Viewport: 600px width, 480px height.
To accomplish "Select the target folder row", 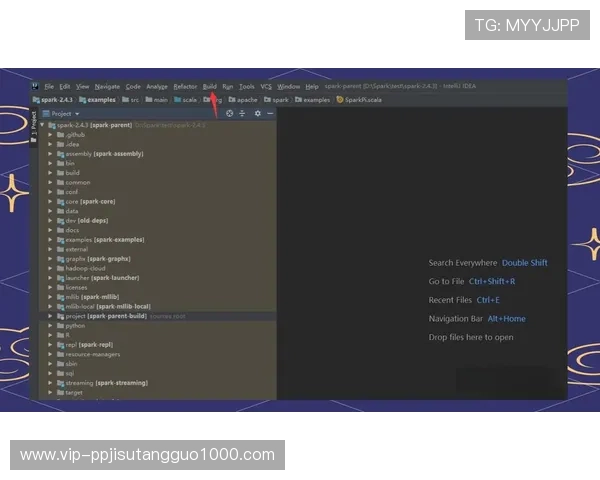I will (x=158, y=393).
